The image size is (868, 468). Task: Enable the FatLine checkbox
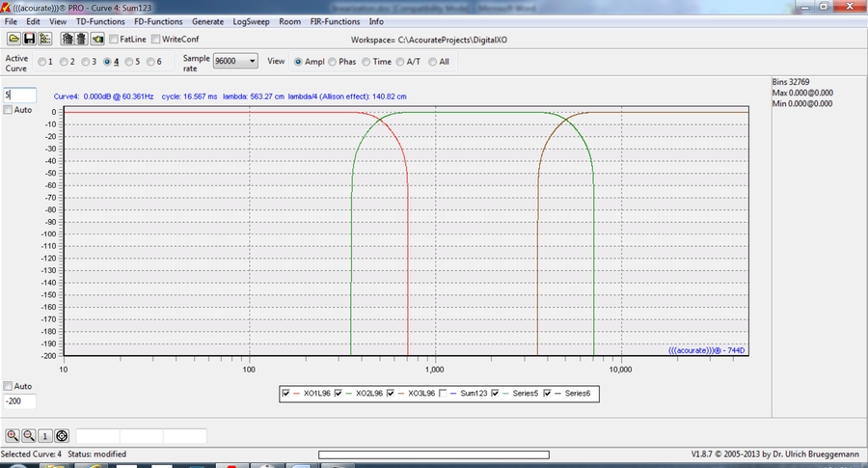[x=114, y=40]
